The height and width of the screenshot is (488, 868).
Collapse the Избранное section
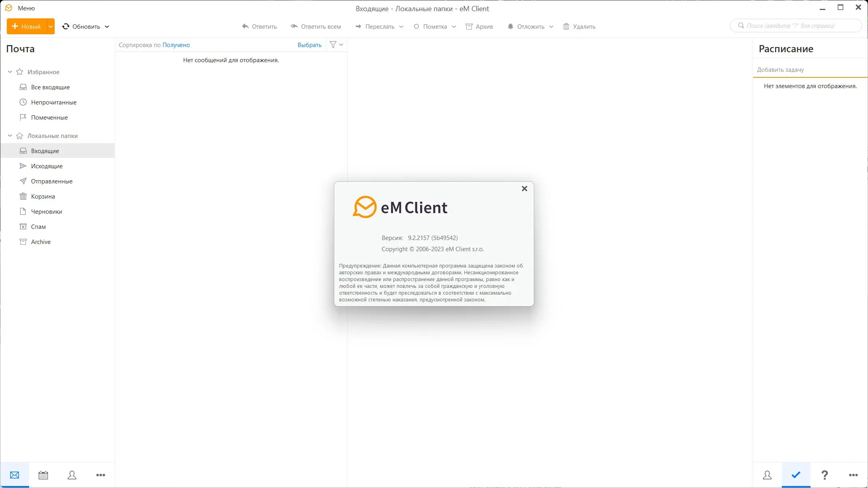[10, 72]
